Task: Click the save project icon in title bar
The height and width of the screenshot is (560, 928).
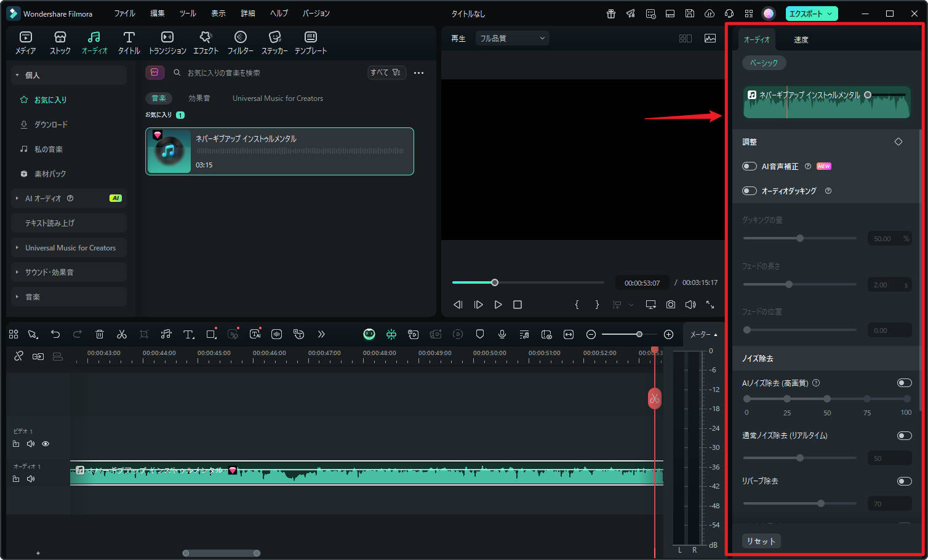Action: click(x=690, y=14)
